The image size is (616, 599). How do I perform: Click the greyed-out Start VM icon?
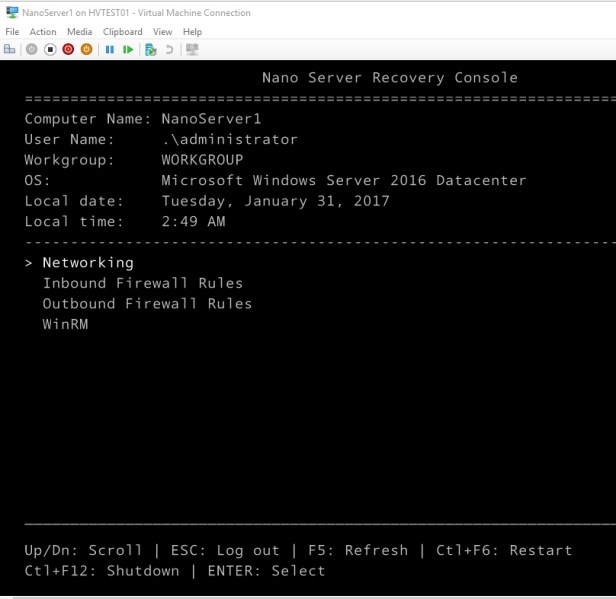coord(32,49)
